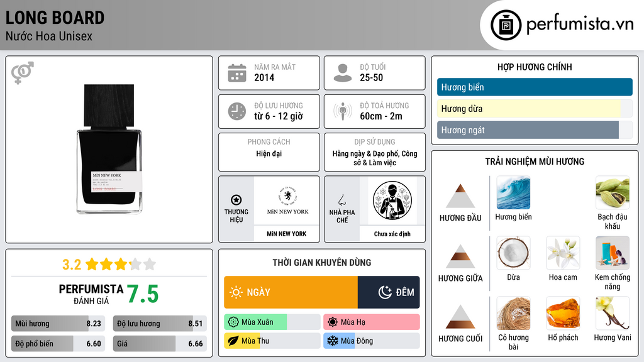Viewport: 644px width, 362px height.
Task: Click the THỜI GIAN KHUYÊN DÙNG heading
Action: [322, 262]
